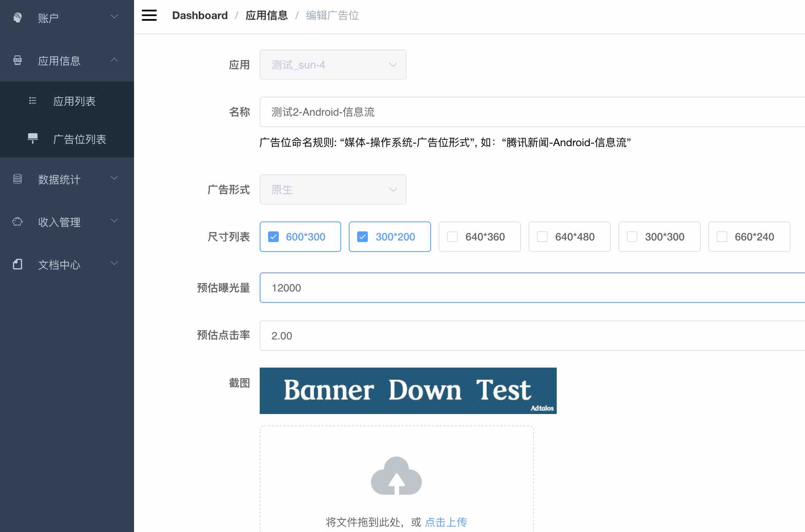Click the billboard icon beside 广告位列表
The height and width of the screenshot is (532, 805).
33,139
